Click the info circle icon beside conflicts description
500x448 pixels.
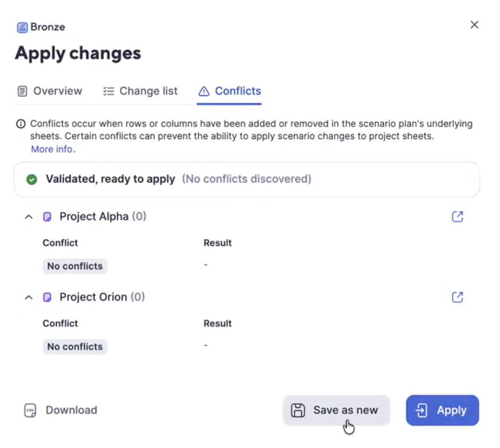pyautogui.click(x=21, y=124)
